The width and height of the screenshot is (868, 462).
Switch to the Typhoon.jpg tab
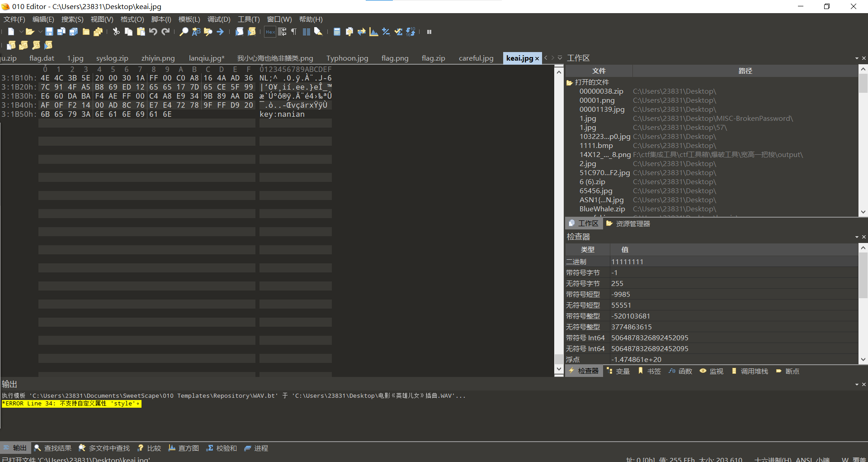(x=347, y=58)
